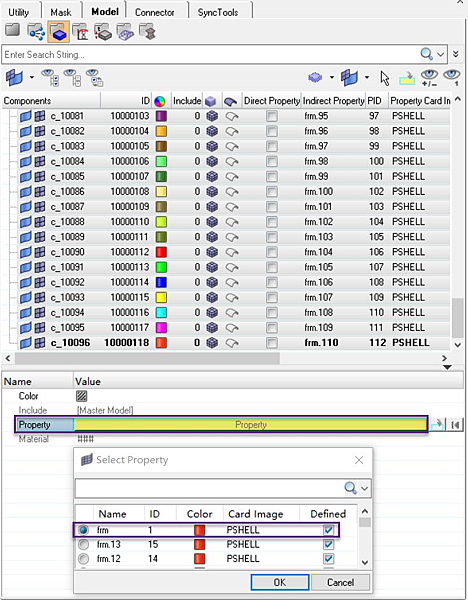This screenshot has width=468, height=600.
Task: Confirm with the OK button
Action: pos(280,582)
